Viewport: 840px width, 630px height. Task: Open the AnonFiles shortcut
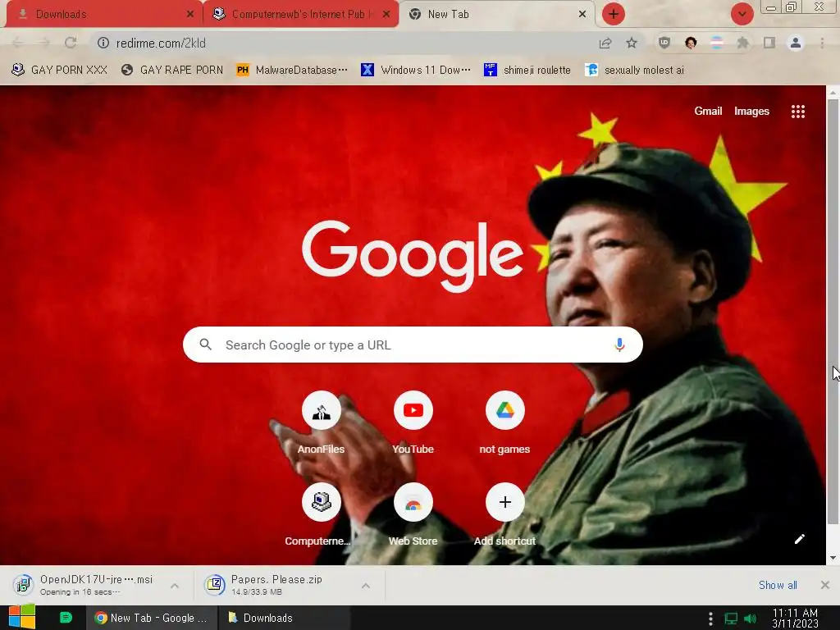click(321, 423)
